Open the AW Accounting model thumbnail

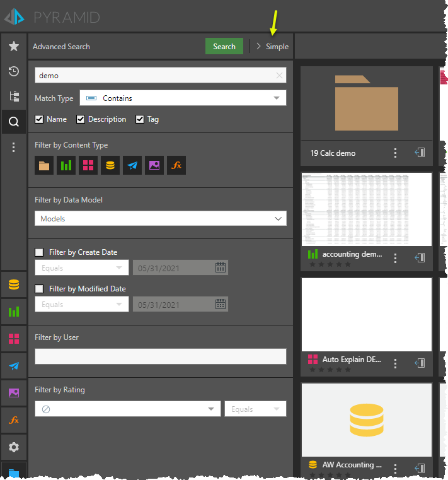click(367, 419)
